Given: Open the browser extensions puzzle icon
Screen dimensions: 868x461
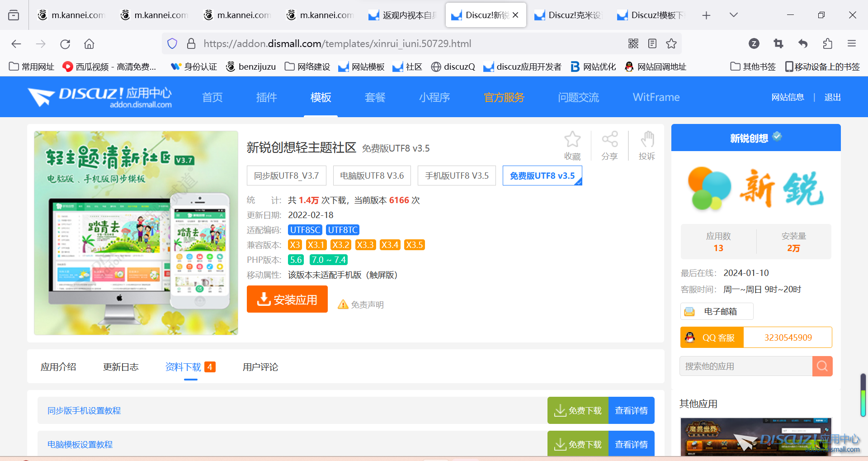Looking at the screenshot, I should (827, 43).
